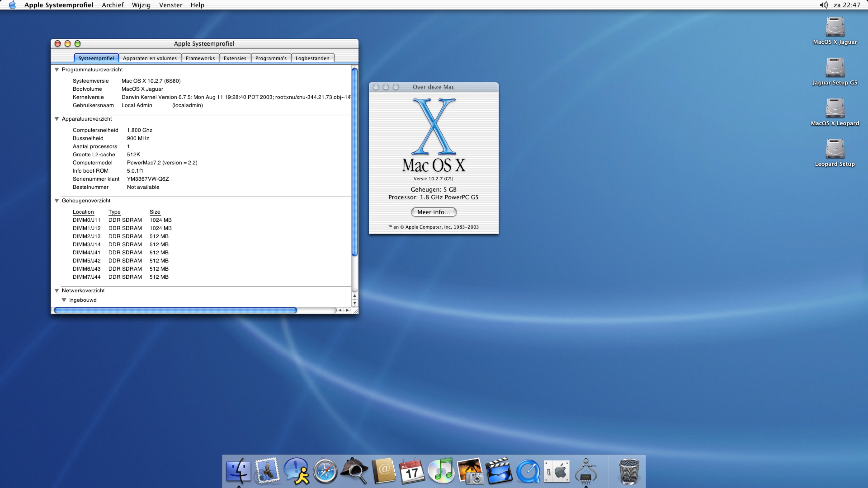
Task: Open the Trash in the dock
Action: (629, 471)
